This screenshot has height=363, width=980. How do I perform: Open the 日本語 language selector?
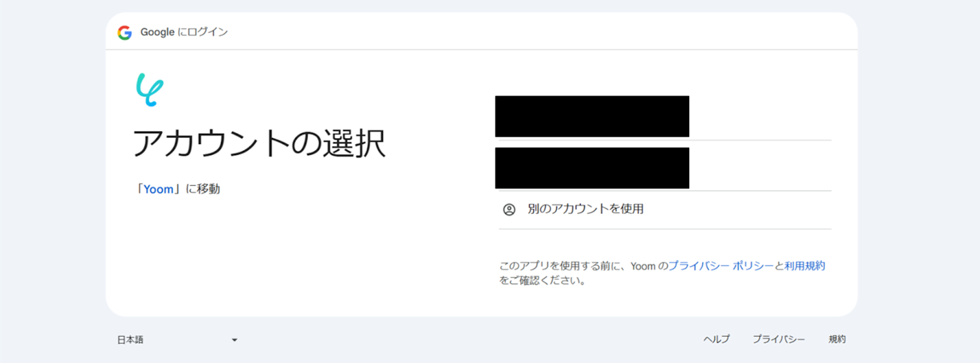click(x=178, y=340)
